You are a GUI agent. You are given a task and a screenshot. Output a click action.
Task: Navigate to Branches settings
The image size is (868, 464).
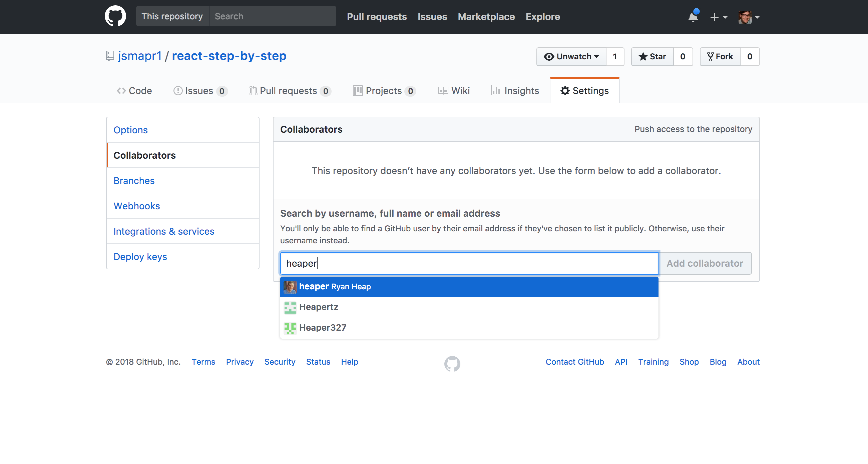click(134, 180)
